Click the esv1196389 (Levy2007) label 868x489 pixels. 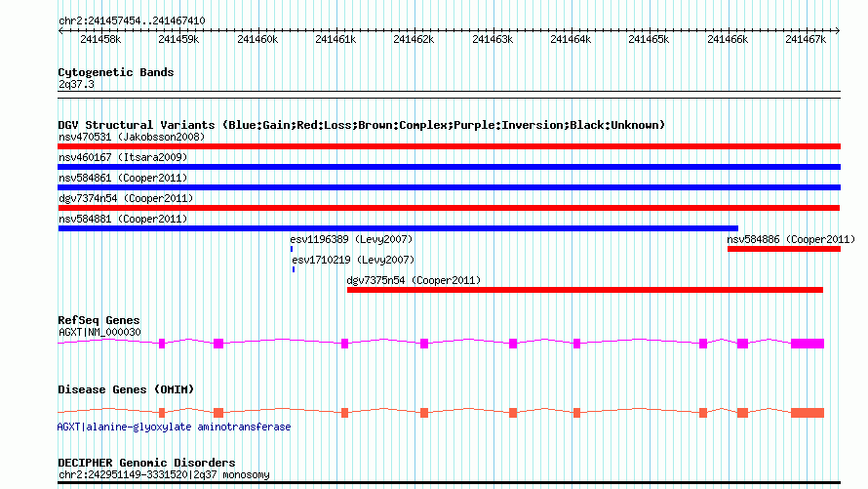[351, 239]
